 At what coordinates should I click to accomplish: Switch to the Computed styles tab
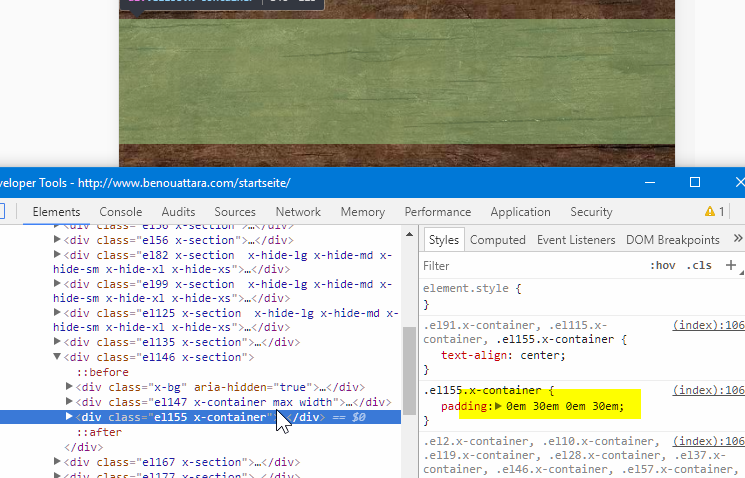[x=497, y=240]
